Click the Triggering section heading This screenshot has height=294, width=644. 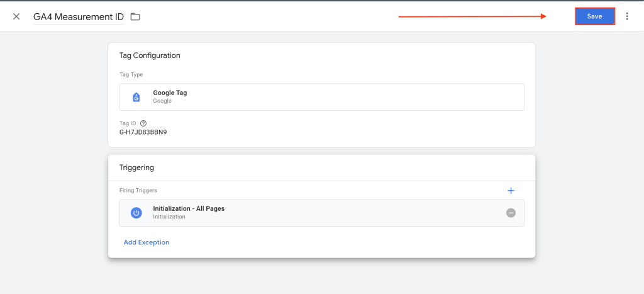[136, 167]
